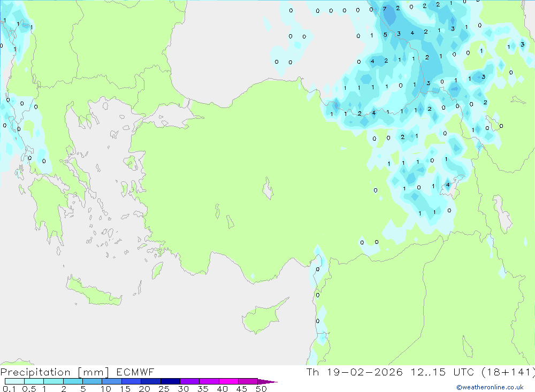Select the 'ECMWF' model label
The height and width of the screenshot is (392, 535).
[x=135, y=372]
